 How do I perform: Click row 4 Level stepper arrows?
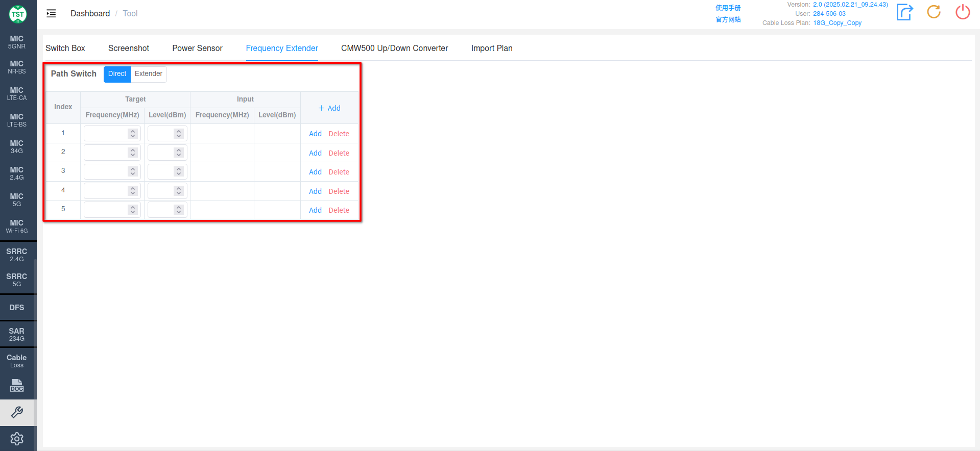coord(179,191)
